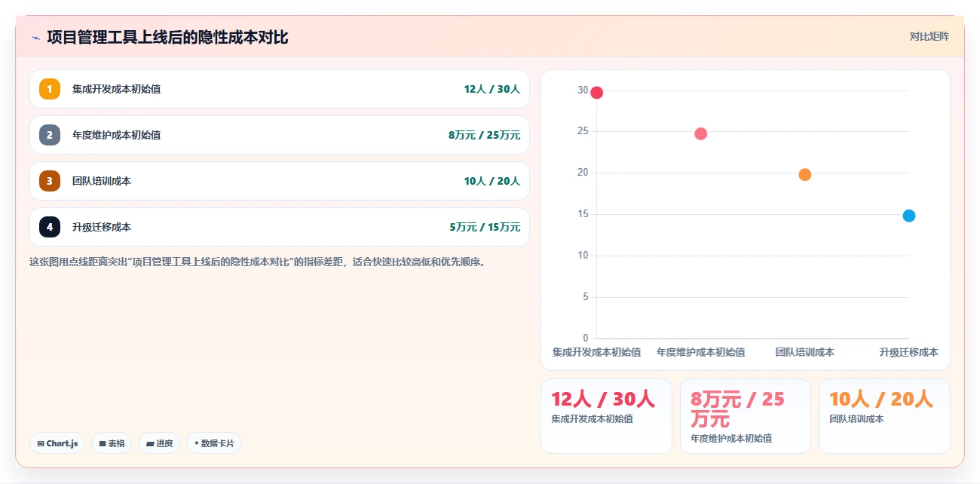Click the blue data point at 15
Screen dimensions: 980x484
tap(908, 216)
